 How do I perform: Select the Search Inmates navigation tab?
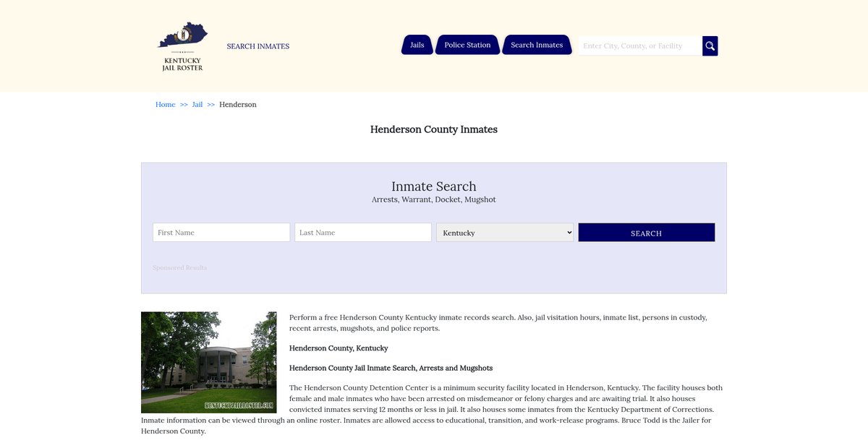pos(537,45)
